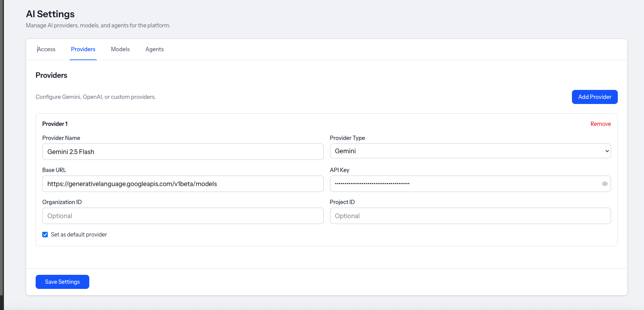Click the 'Provider Name' field label
644x310 pixels.
point(61,138)
